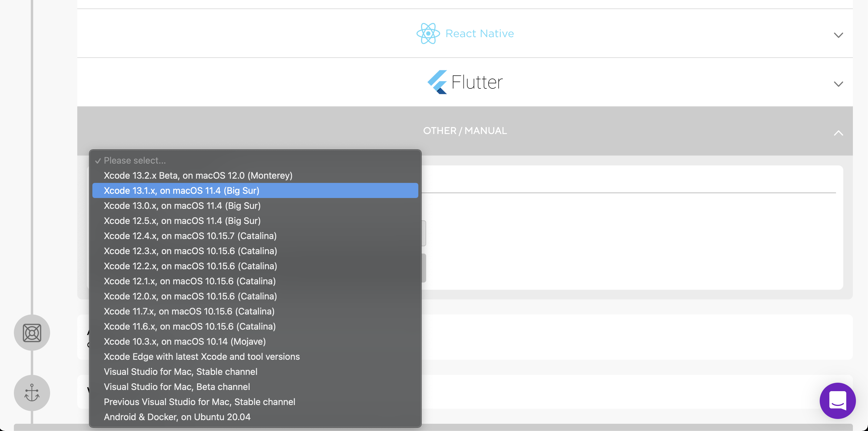This screenshot has width=868, height=431.
Task: Select Xcode 13.2.x Beta on Monterey
Action: click(x=198, y=175)
